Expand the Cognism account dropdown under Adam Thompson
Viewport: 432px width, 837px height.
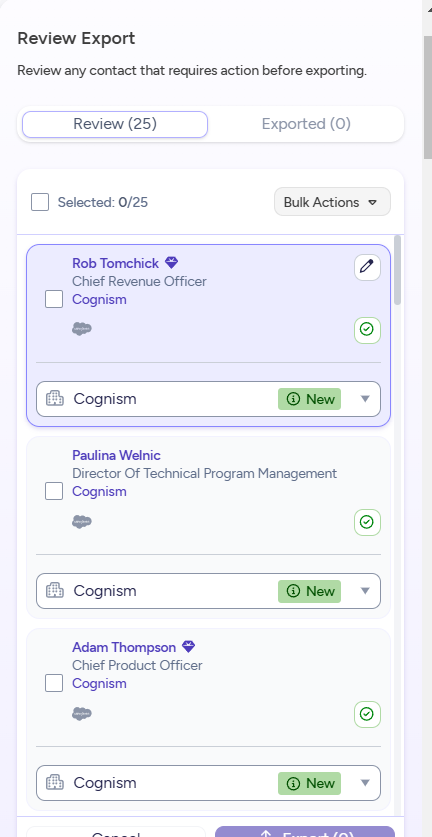(x=208, y=783)
